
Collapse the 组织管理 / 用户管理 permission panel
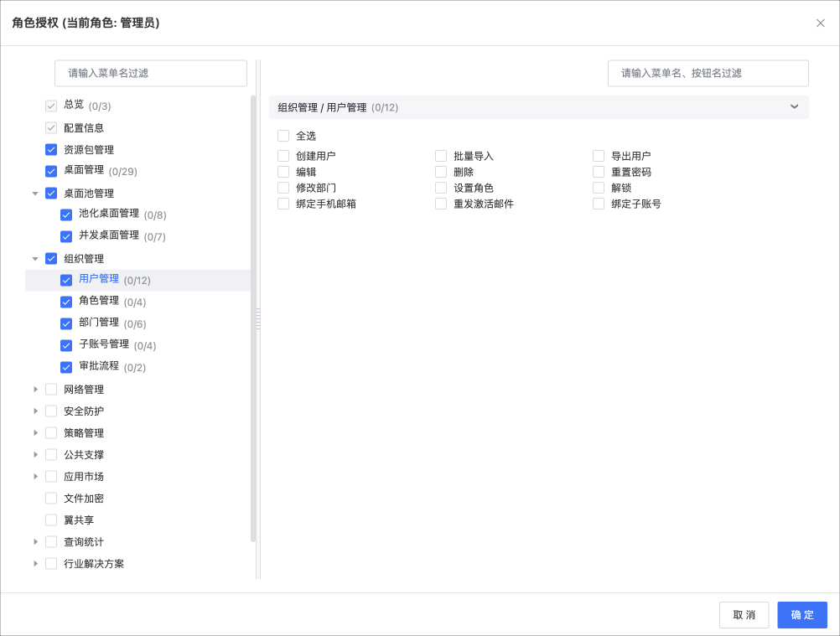(794, 107)
